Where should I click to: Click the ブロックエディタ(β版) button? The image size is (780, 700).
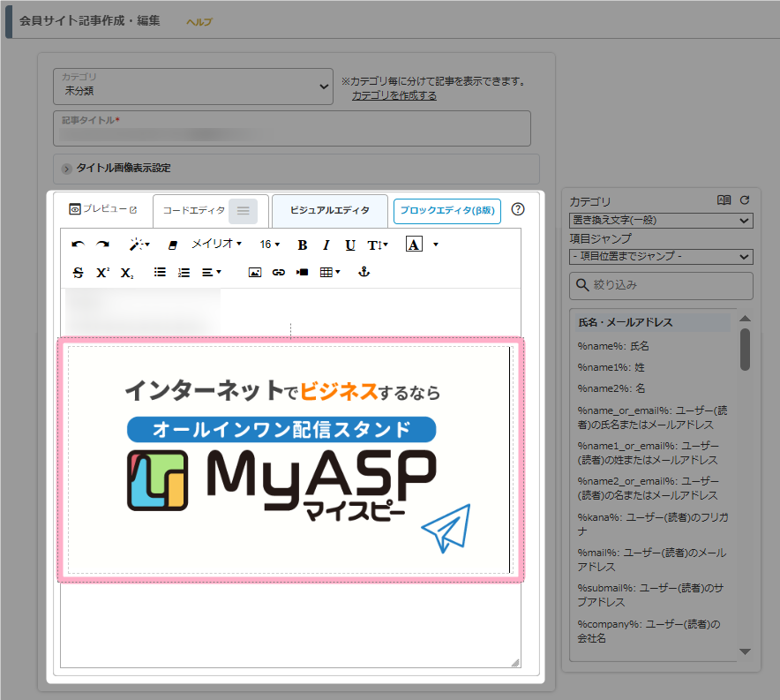[446, 210]
